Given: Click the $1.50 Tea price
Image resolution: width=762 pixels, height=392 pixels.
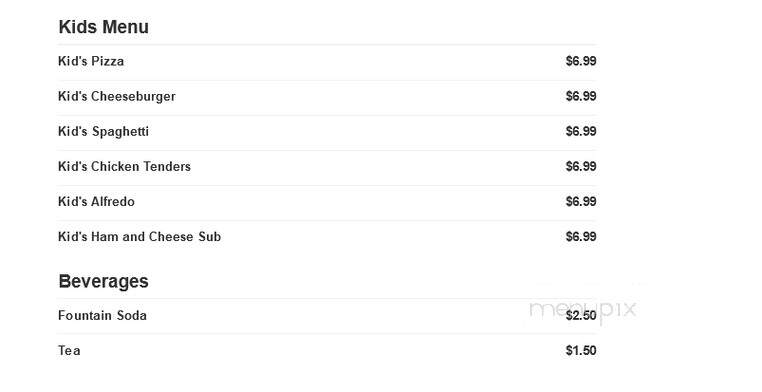Looking at the screenshot, I should pyautogui.click(x=581, y=350).
